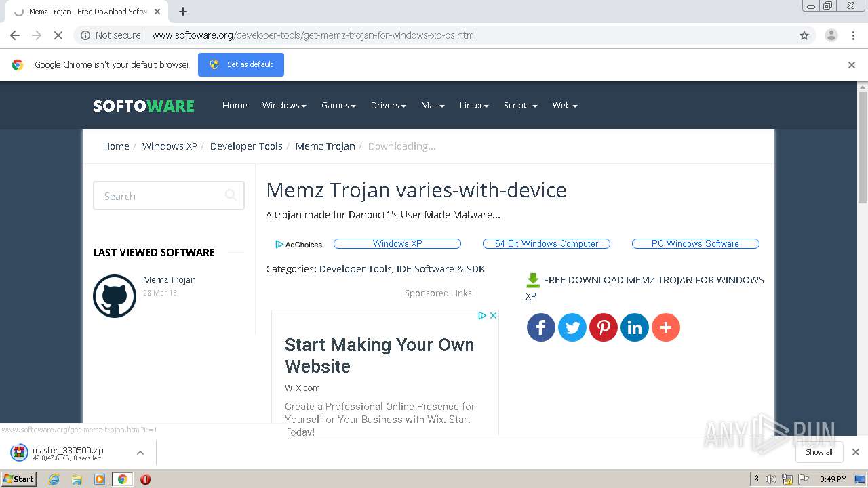This screenshot has height=488, width=868.
Task: Open more sharing options plus icon
Action: click(666, 327)
